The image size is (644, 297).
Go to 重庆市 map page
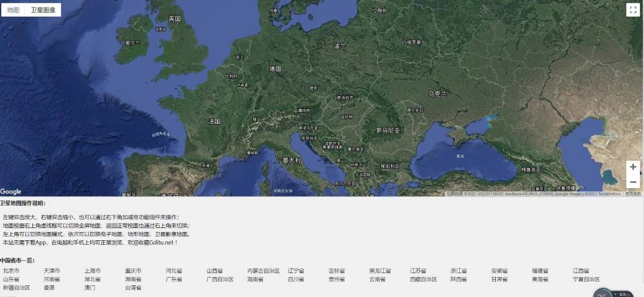point(133,271)
